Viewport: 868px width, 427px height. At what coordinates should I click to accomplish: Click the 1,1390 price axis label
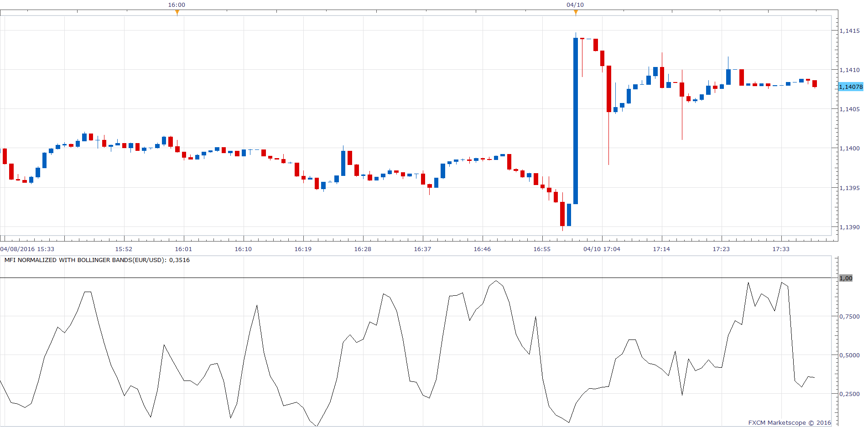850,227
